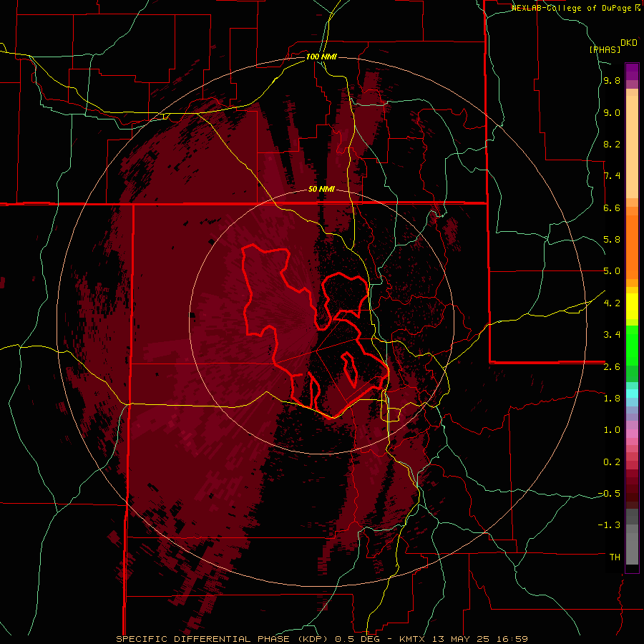This screenshot has height=644, width=644.
Task: Click the 50 NMI range ring label
Action: (321, 189)
